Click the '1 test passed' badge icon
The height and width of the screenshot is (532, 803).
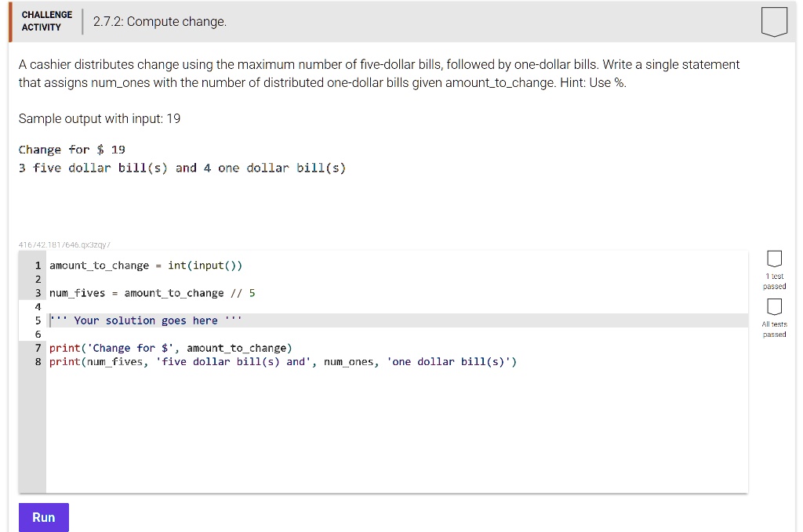click(x=774, y=259)
